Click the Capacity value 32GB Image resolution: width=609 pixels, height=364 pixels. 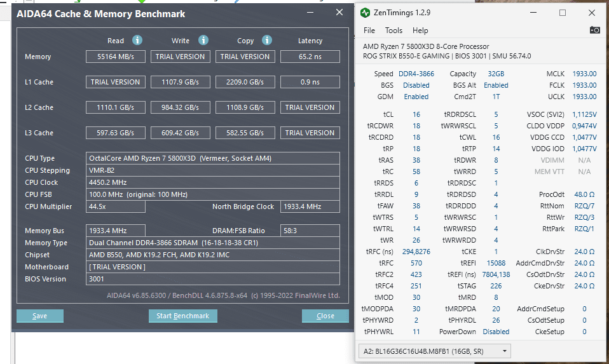(x=496, y=74)
